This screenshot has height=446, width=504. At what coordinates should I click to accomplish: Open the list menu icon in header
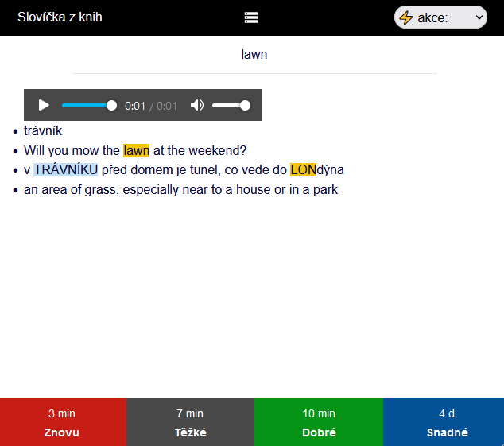(251, 17)
